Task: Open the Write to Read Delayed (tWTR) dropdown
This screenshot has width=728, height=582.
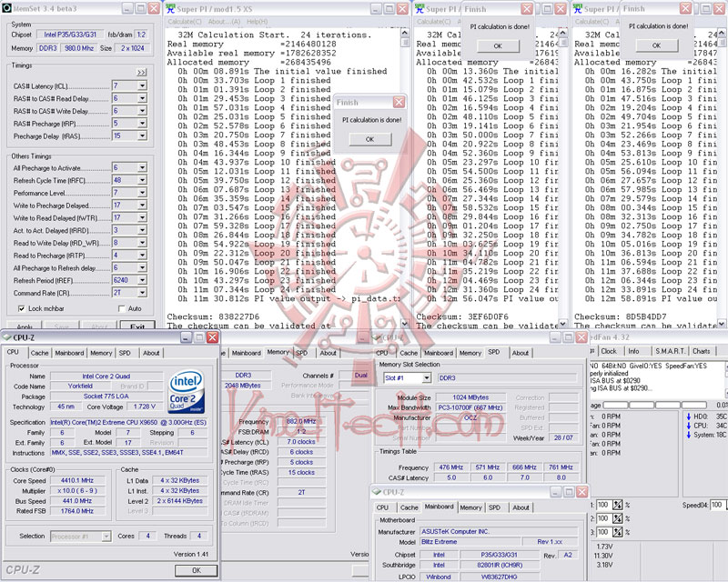Action: pyautogui.click(x=142, y=217)
